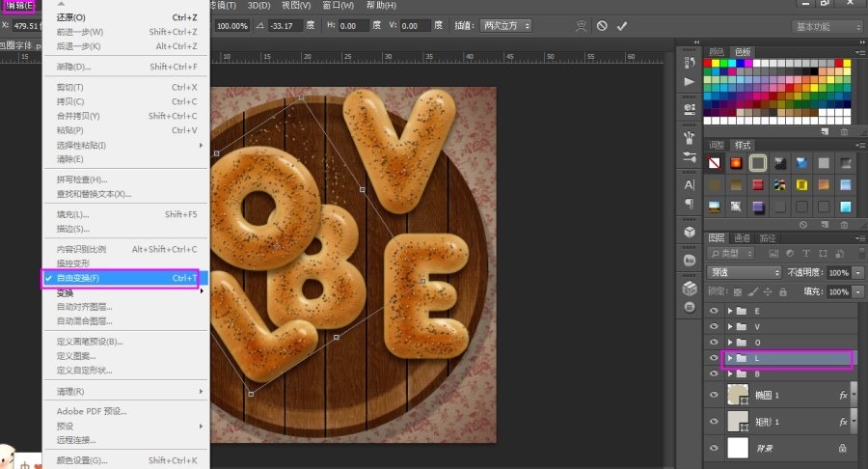
Task: Click the type layer filter 'T' icon
Action: click(806, 254)
